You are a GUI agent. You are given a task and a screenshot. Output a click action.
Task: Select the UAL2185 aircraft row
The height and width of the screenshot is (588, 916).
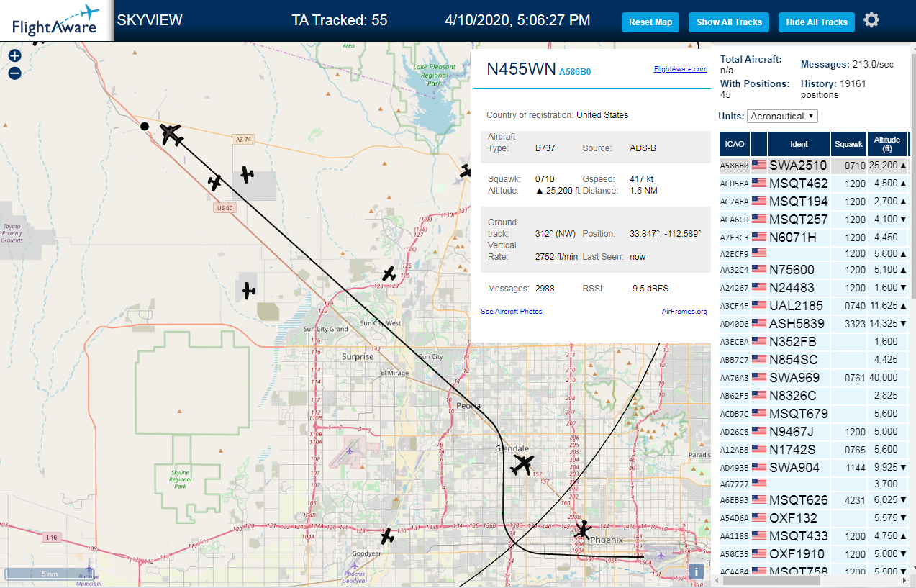coord(813,306)
